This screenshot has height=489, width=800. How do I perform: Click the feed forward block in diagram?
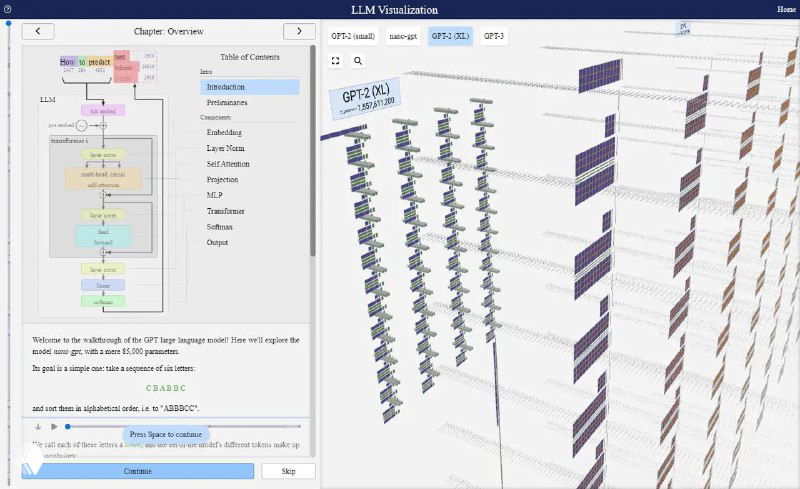tap(103, 237)
